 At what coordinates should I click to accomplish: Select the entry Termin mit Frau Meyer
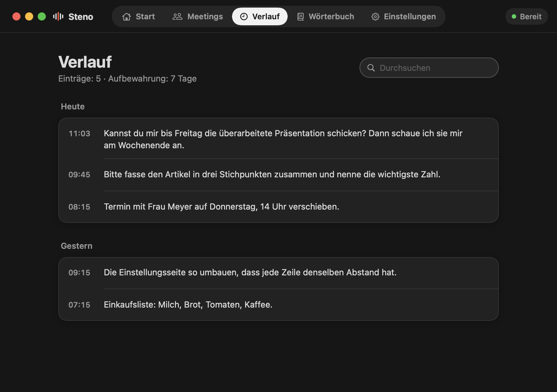(278, 207)
